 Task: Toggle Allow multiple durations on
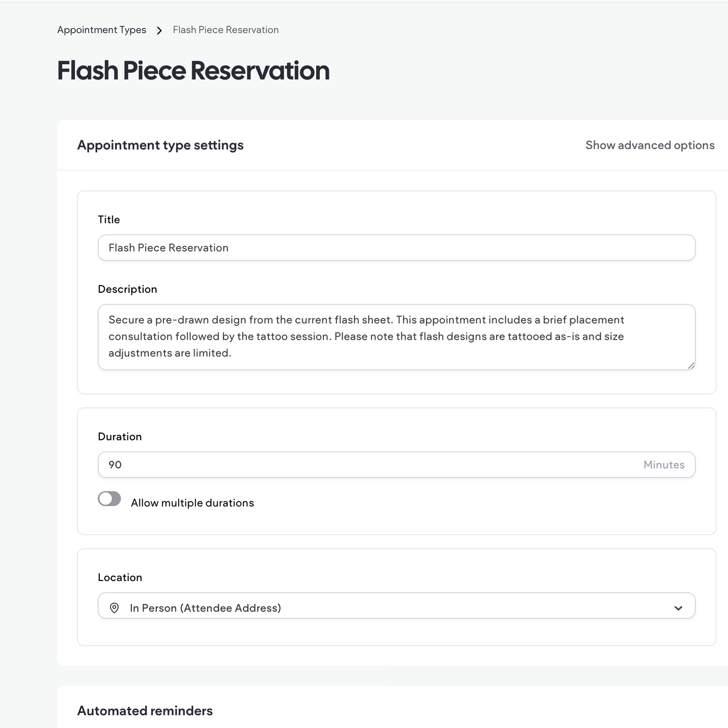[109, 499]
